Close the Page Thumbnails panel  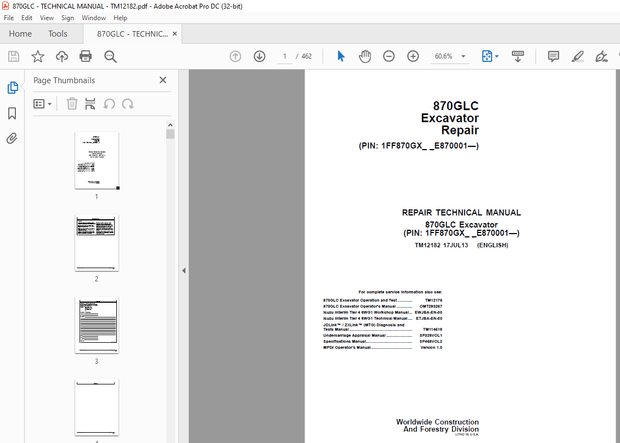163,80
